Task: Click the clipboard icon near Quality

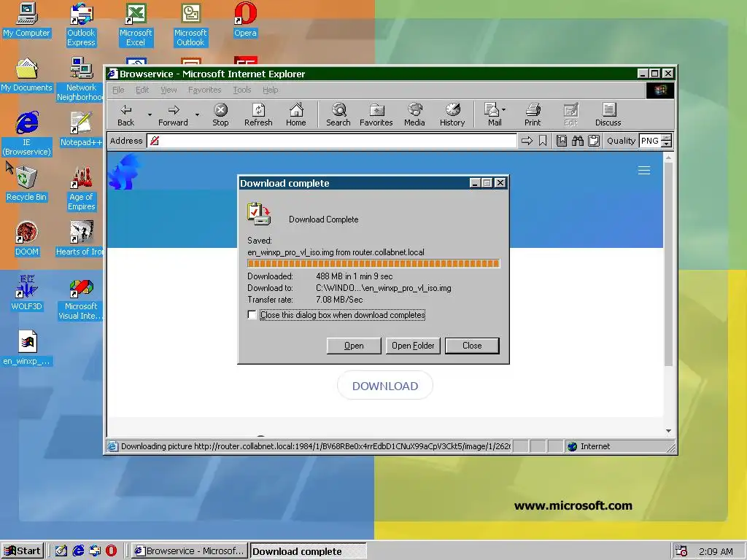Action: click(x=594, y=141)
